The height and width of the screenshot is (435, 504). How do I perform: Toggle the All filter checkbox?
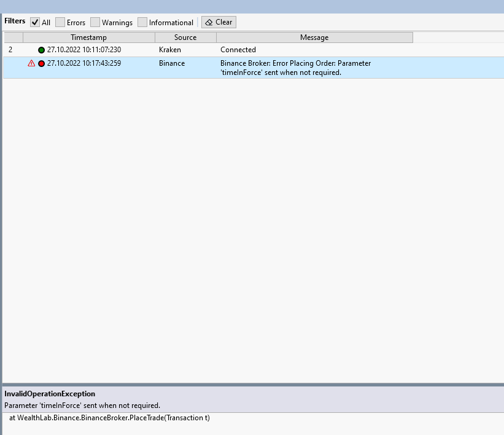tap(35, 22)
